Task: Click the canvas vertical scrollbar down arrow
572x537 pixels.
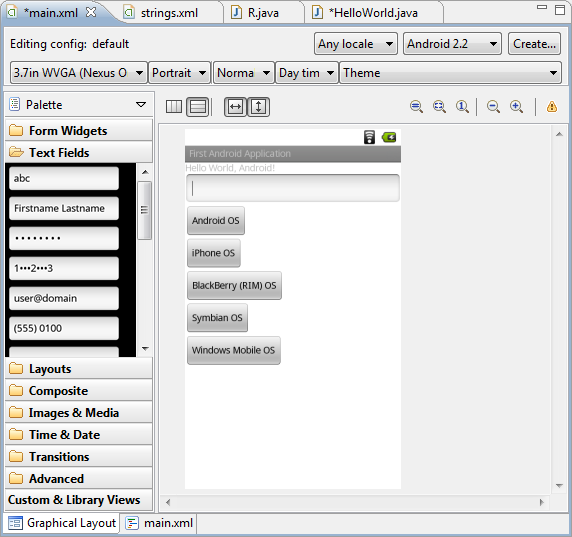Action: (x=559, y=486)
